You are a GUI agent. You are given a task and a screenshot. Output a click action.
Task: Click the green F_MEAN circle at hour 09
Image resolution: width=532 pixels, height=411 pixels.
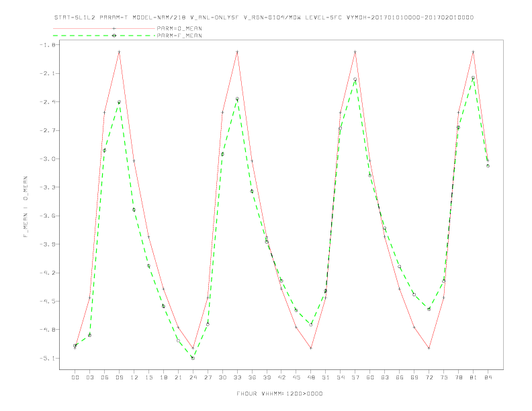[119, 102]
